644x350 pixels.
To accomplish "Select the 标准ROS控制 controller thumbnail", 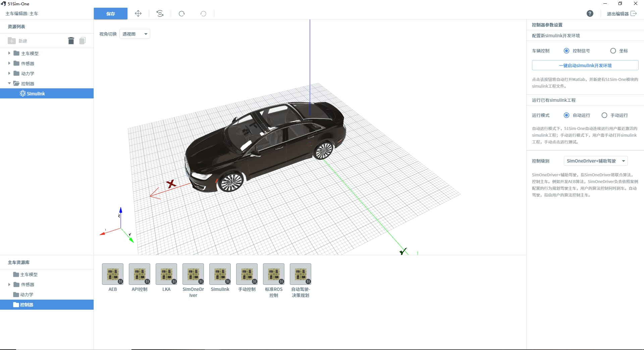I will point(274,274).
